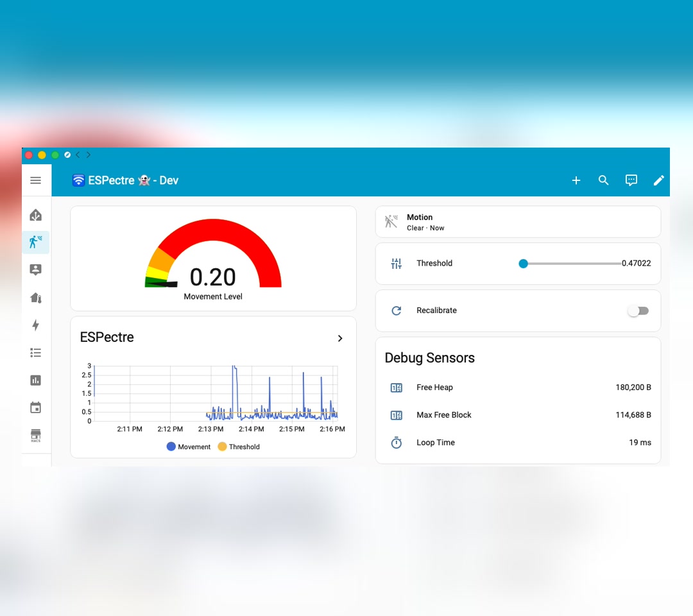The height and width of the screenshot is (616, 693).
Task: Click the Debug Sensors heading
Action: click(429, 358)
